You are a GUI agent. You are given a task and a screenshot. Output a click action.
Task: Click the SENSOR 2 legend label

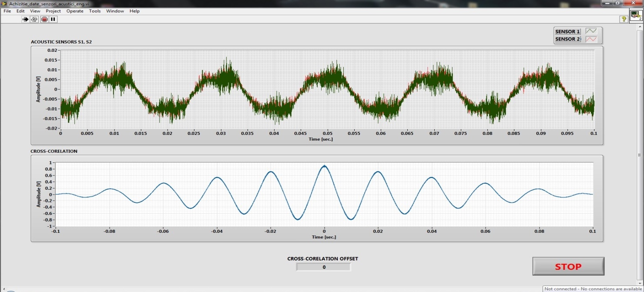pos(567,39)
